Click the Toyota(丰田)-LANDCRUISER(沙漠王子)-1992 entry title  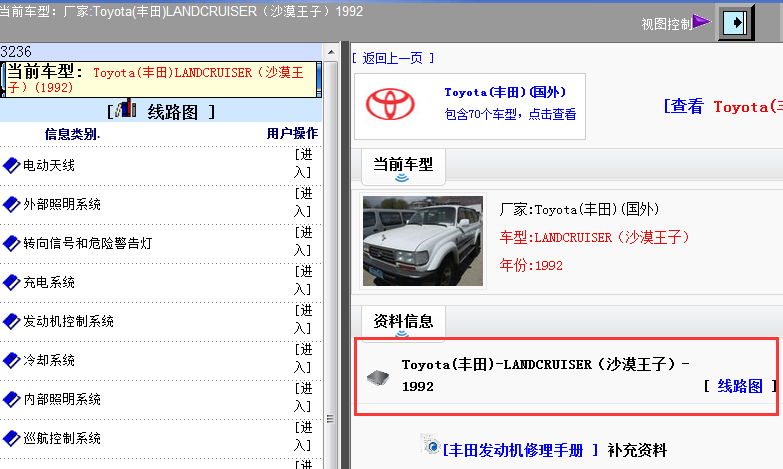pos(545,375)
